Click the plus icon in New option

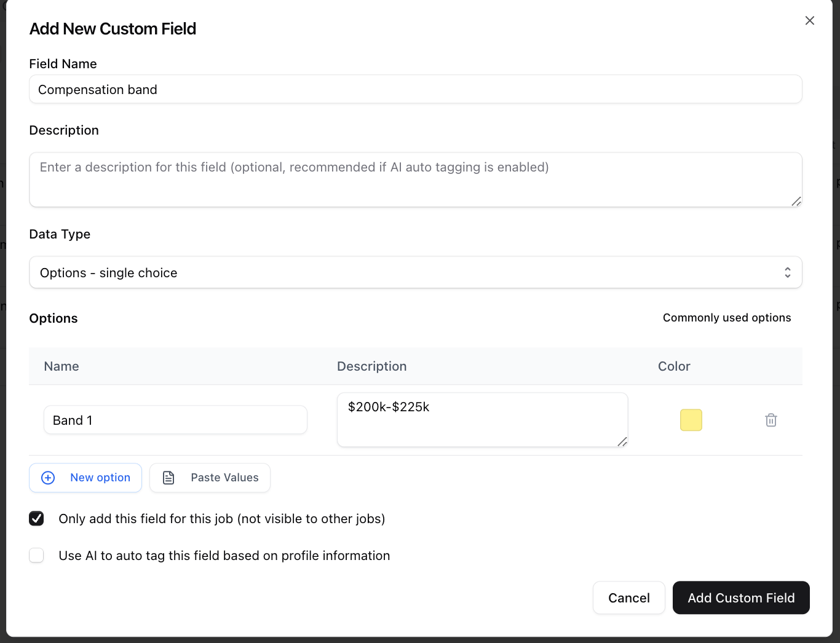click(48, 478)
